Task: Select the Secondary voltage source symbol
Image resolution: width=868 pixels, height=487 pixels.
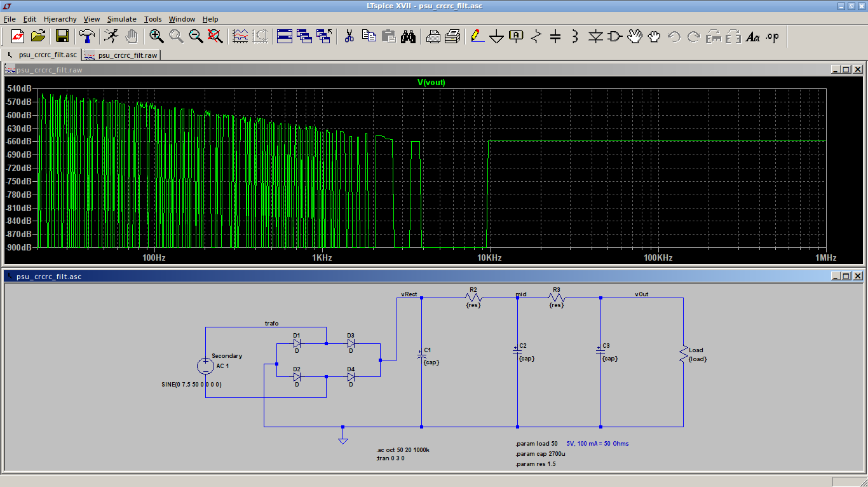Action: [x=205, y=366]
